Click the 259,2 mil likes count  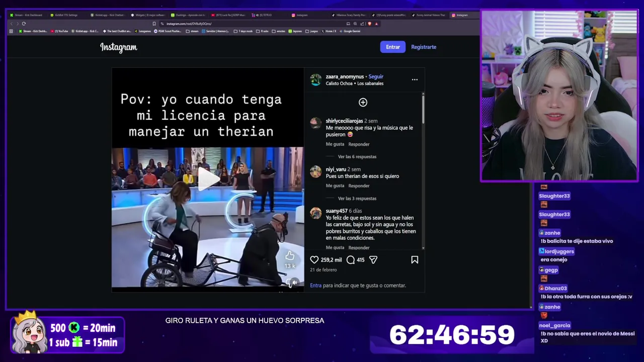click(331, 260)
